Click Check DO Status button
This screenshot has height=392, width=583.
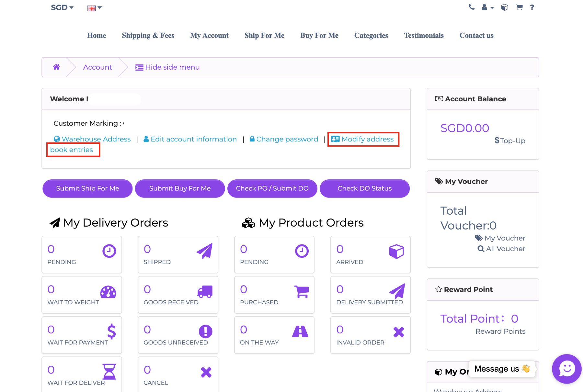coord(364,188)
